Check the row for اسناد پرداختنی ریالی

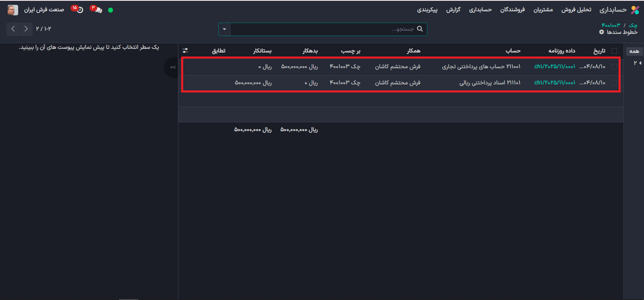point(614,83)
